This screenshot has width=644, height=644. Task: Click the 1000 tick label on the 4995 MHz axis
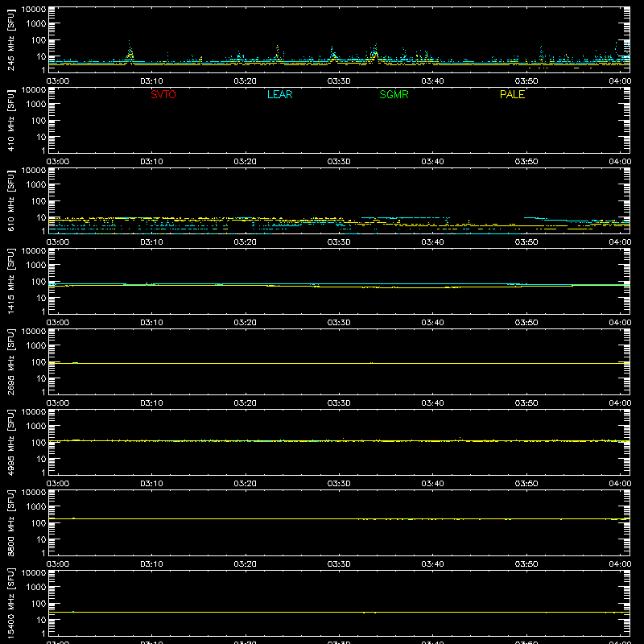click(x=36, y=427)
